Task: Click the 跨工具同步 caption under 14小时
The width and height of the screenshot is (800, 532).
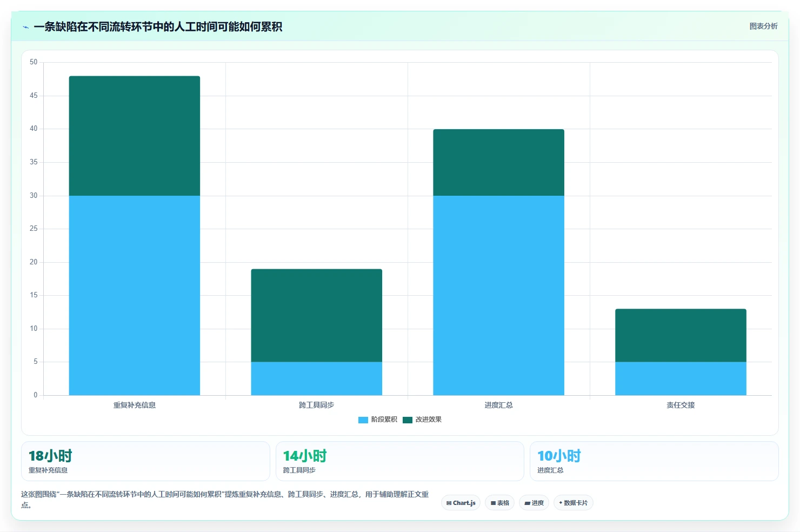Action: tap(299, 470)
